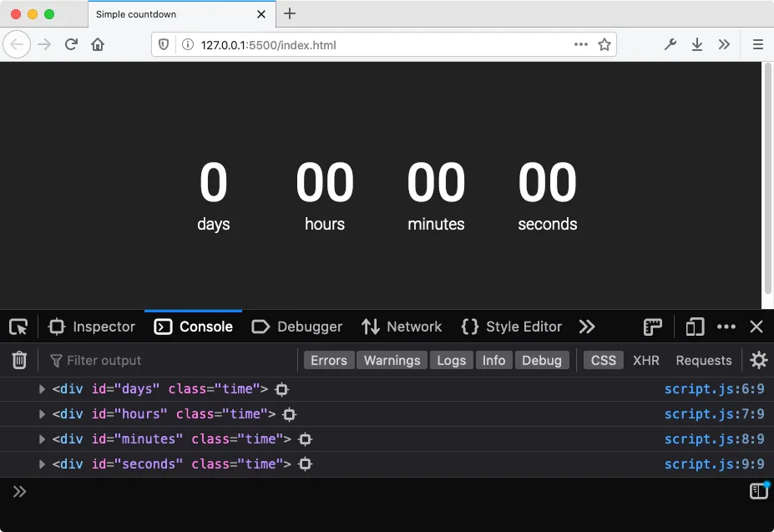Screen dimensions: 774x532
Task: Enable the XHR requests filter
Action: tap(645, 360)
